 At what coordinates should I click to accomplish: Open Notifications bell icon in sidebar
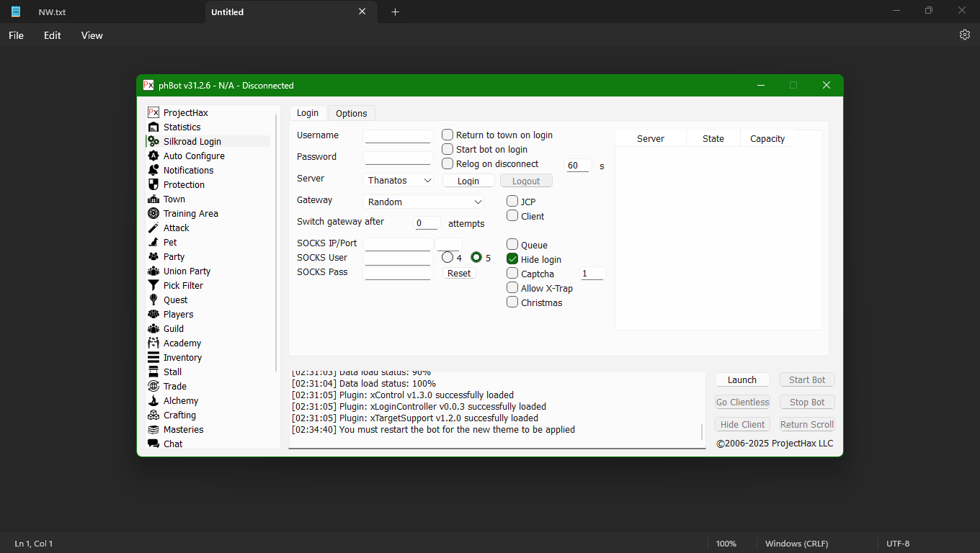[x=153, y=171]
